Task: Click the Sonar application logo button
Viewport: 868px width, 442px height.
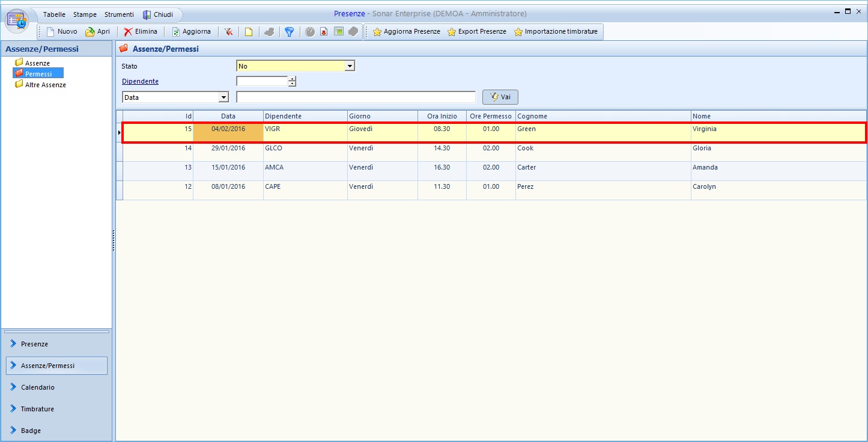Action: click(x=17, y=20)
